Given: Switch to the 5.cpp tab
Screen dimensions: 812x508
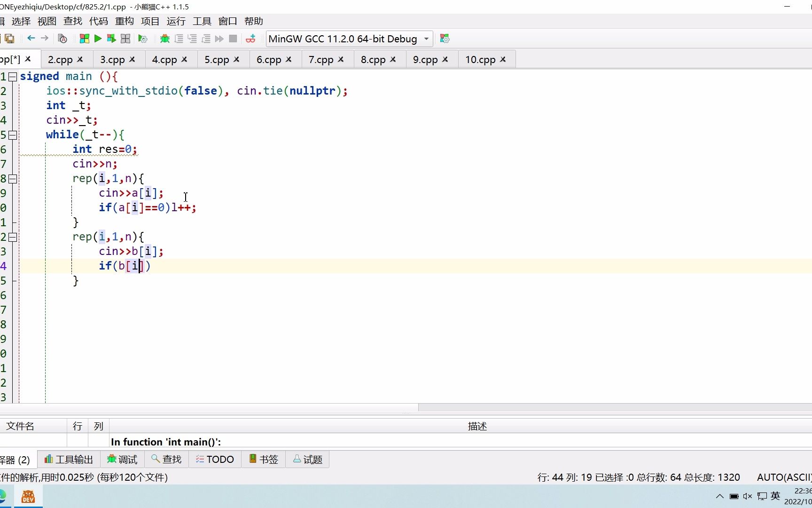Looking at the screenshot, I should click(x=218, y=59).
